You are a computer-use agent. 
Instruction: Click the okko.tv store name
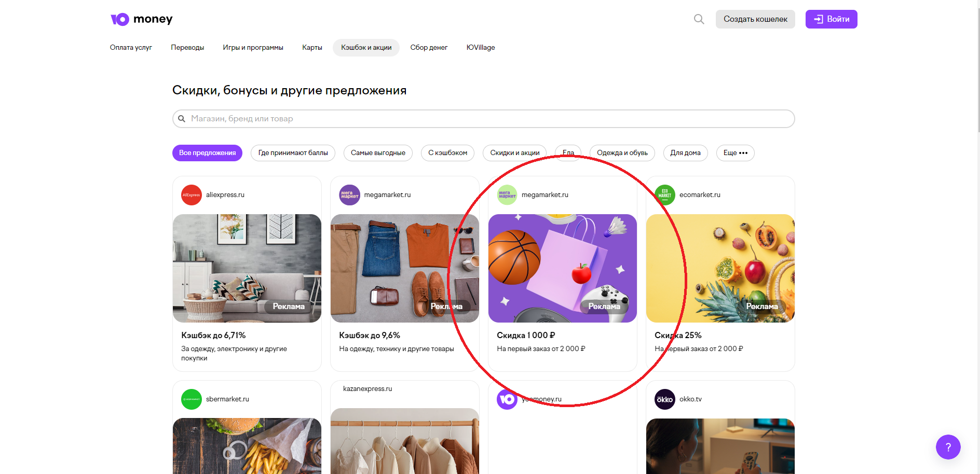690,399
